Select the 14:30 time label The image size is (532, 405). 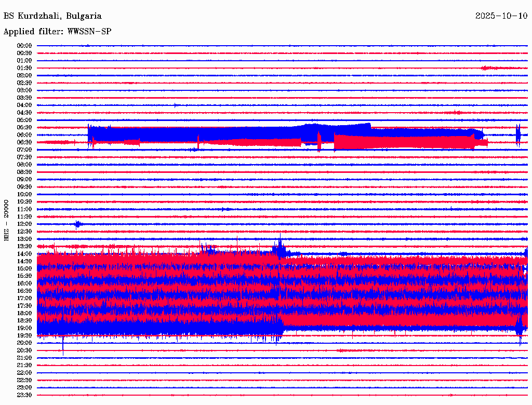(24, 261)
